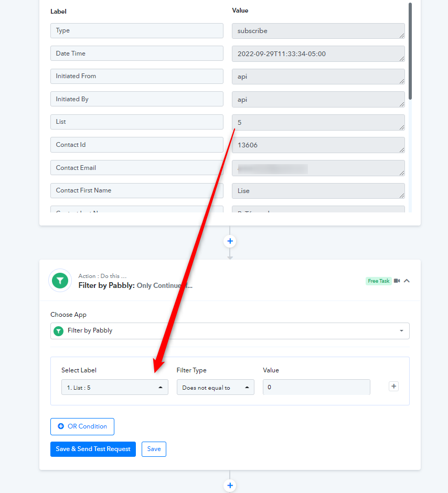This screenshot has height=493, width=448.
Task: Click the Save button
Action: tap(154, 449)
